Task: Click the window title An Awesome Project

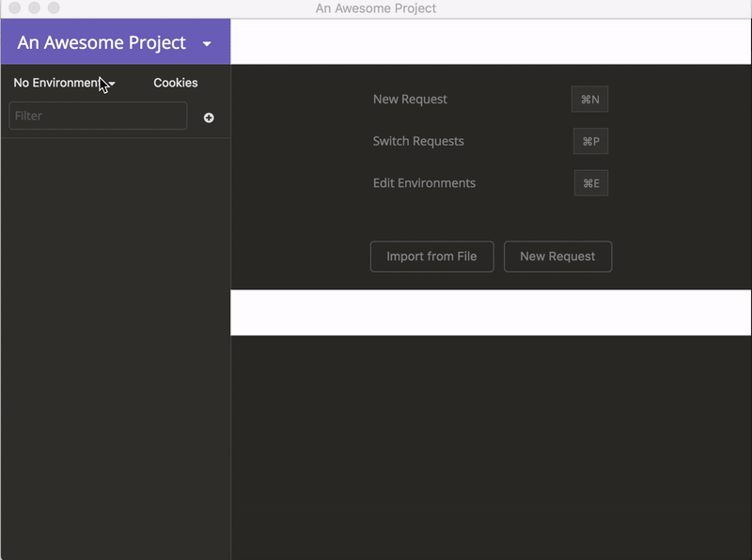Action: click(x=376, y=8)
